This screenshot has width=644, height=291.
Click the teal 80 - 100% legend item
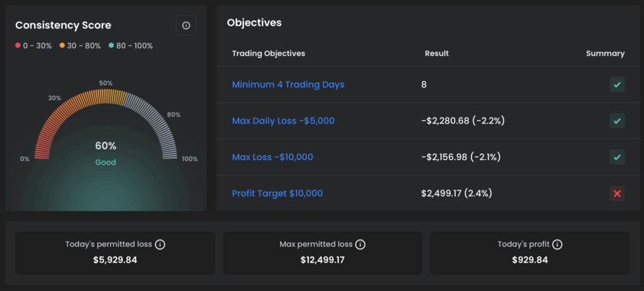(x=131, y=46)
